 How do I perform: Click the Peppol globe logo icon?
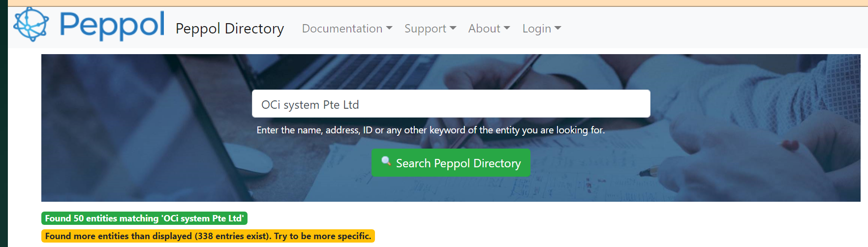coord(31,24)
